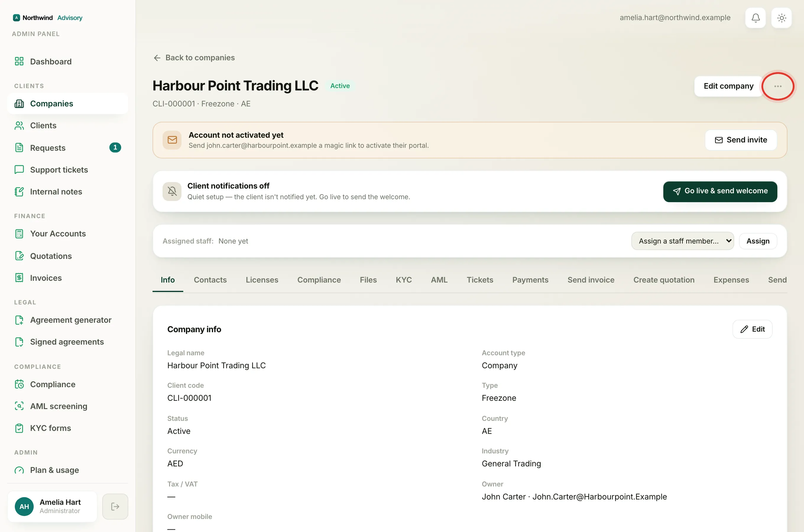Screen dimensions: 804x532
Task: Open Compliance in the sidebar
Action: [x=67, y=385]
